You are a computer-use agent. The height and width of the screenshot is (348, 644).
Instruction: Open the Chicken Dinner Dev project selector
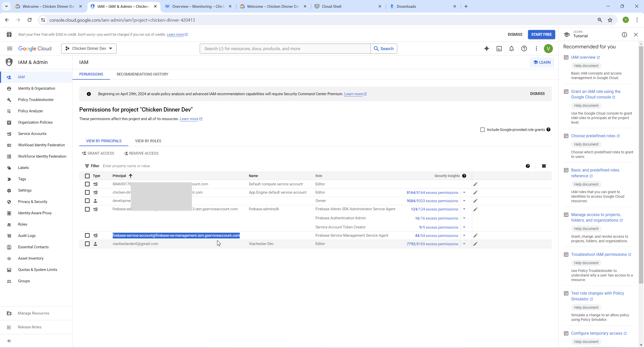coord(89,49)
